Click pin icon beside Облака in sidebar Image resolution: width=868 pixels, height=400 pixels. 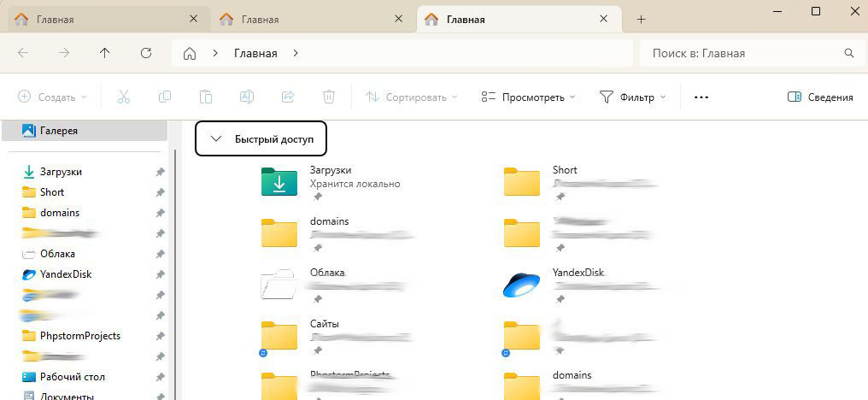tap(160, 255)
